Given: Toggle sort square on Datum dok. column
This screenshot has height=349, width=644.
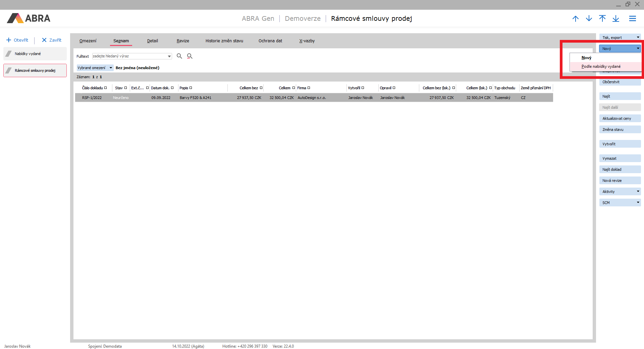Looking at the screenshot, I should 172,88.
